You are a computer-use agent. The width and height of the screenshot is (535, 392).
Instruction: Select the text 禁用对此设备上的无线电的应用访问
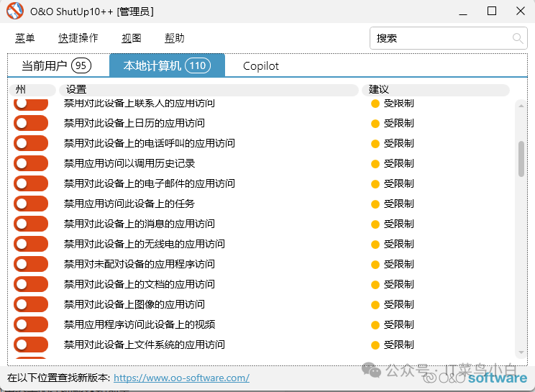tap(145, 244)
